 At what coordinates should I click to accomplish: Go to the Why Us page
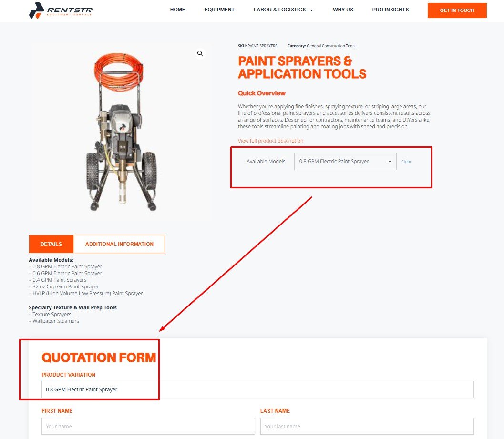click(x=343, y=10)
